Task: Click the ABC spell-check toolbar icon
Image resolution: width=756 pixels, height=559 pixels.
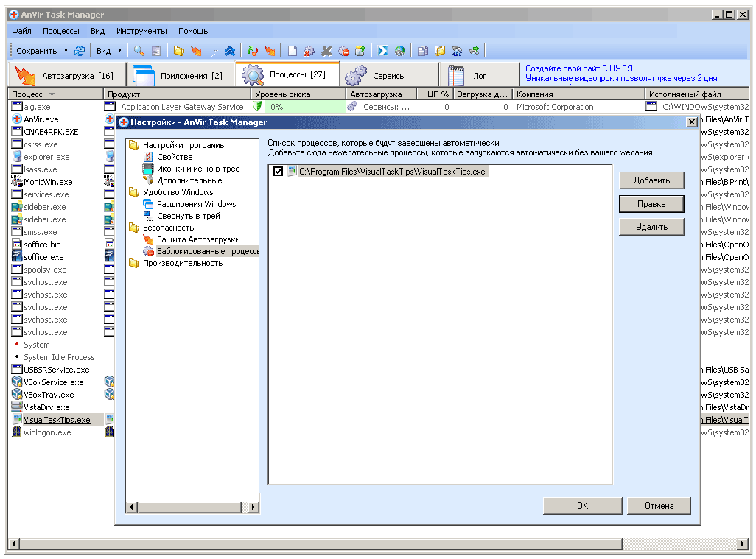Action: (457, 51)
